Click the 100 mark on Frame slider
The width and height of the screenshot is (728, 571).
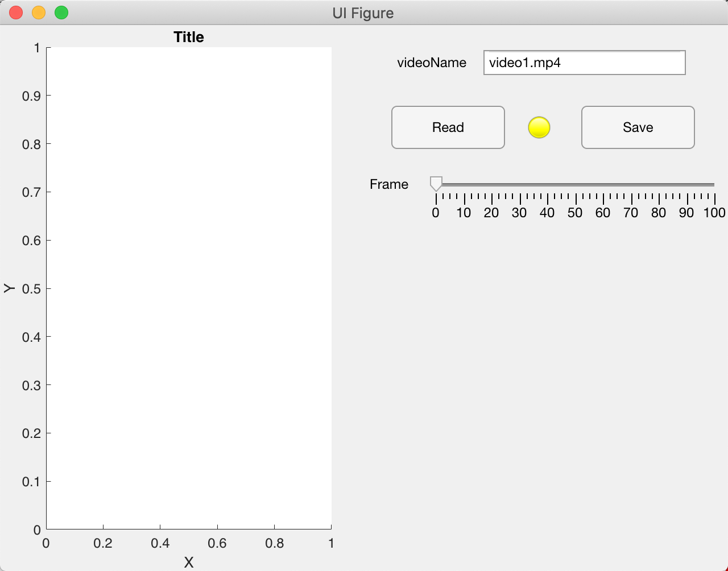pos(714,213)
